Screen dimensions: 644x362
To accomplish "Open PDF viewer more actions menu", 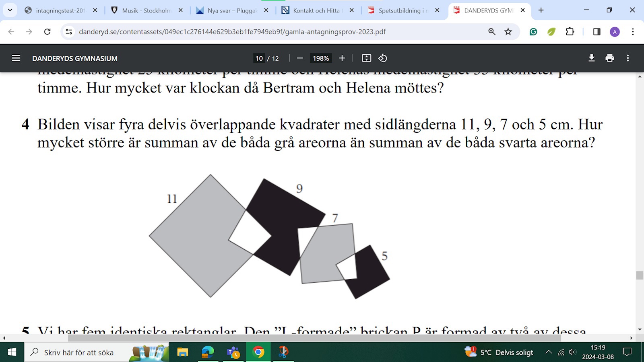I will click(627, 58).
